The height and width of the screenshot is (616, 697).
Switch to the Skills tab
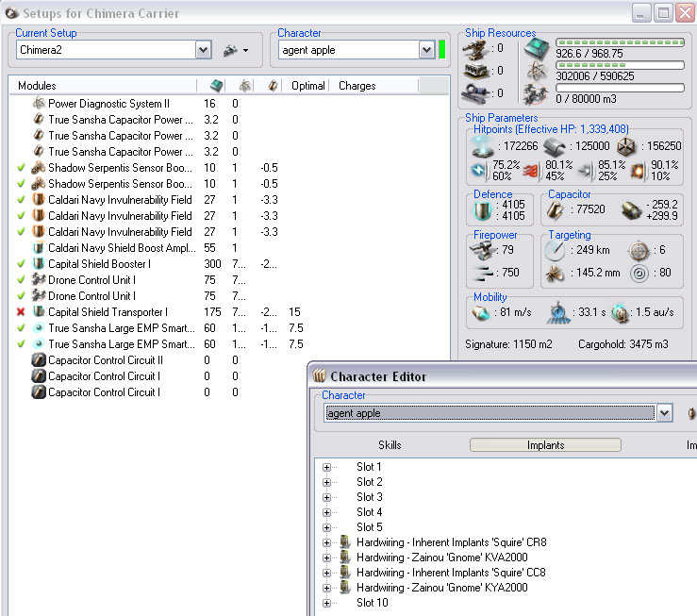point(390,445)
